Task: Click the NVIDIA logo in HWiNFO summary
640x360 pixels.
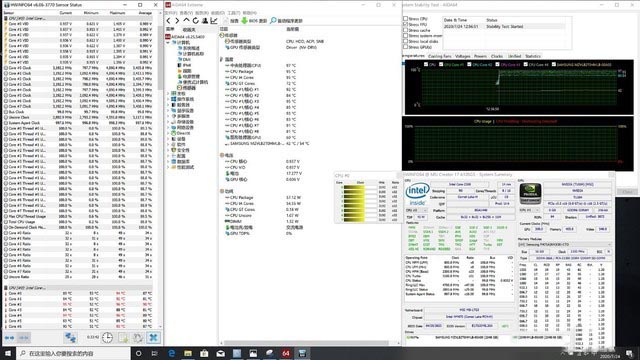Action: coord(530,193)
